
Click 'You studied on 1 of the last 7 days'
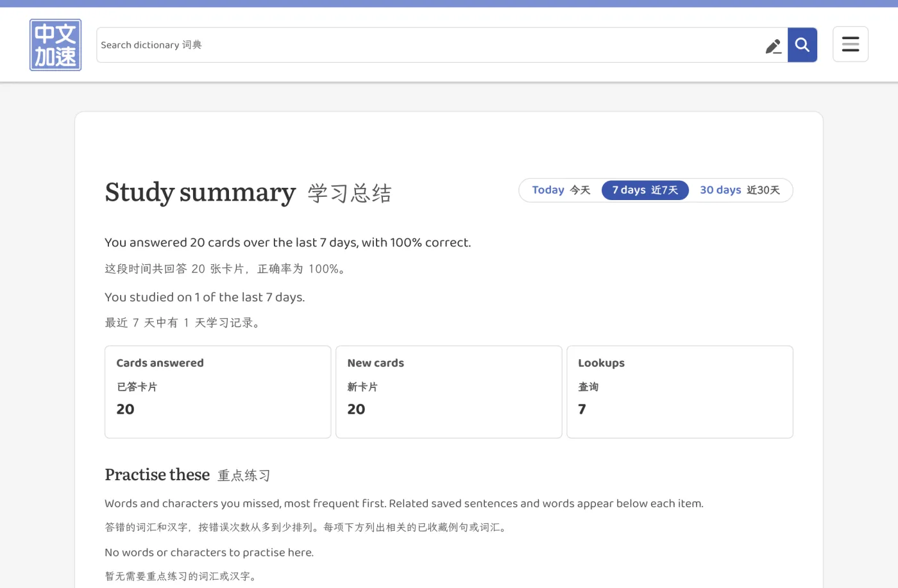pyautogui.click(x=205, y=297)
